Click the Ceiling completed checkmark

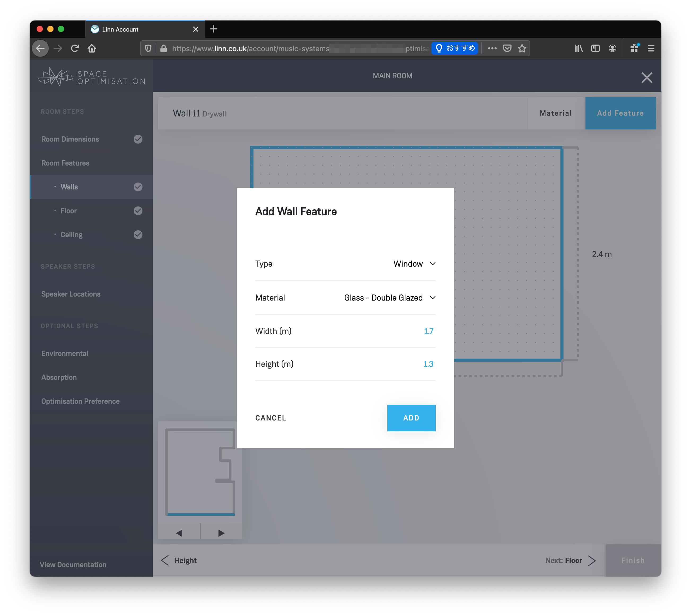point(138,235)
